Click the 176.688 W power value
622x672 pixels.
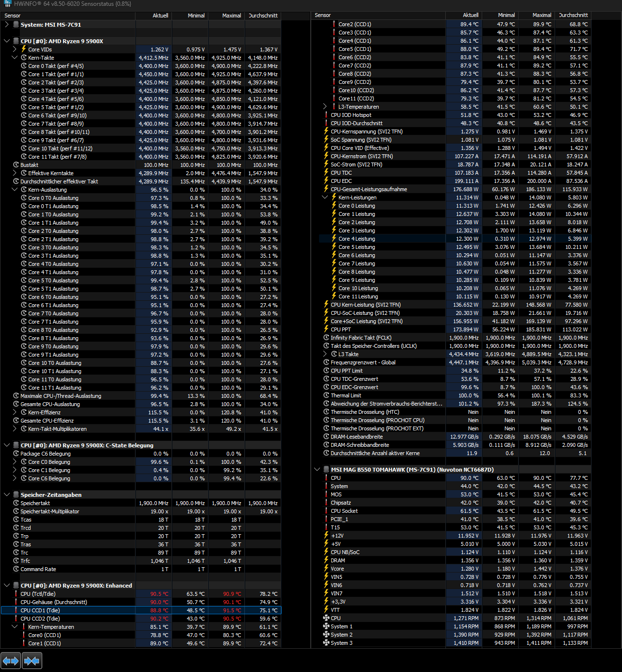[466, 189]
